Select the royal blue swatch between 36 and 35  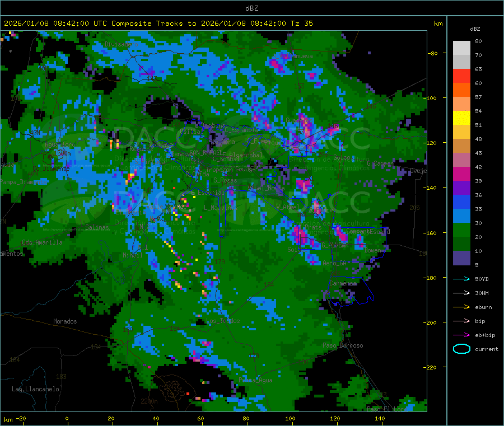pyautogui.click(x=461, y=202)
